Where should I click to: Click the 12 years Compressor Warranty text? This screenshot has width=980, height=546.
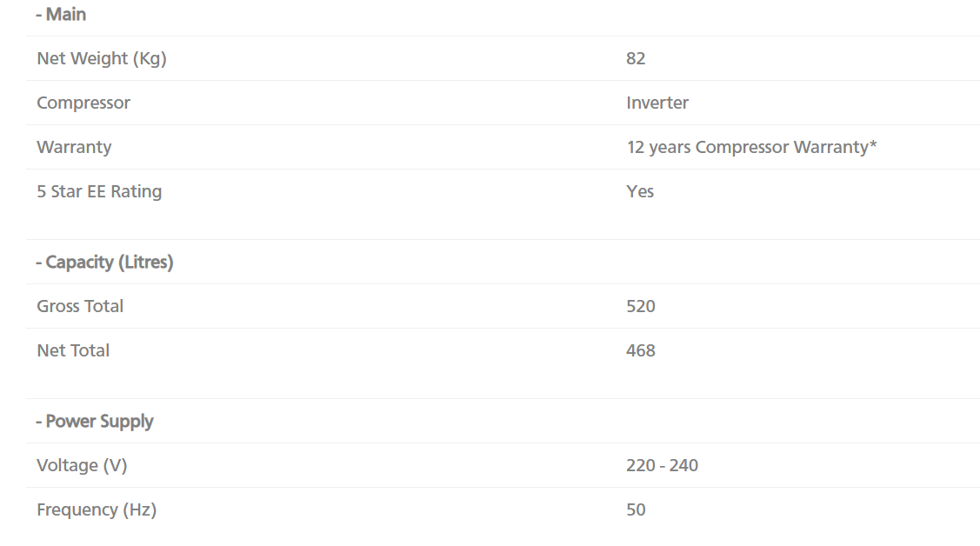(x=746, y=147)
